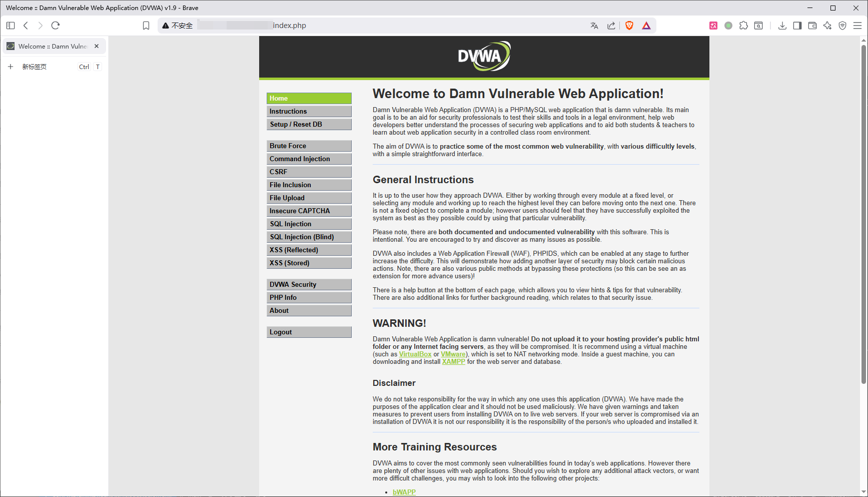Toggle the vertical tabs sidebar panel icon

(x=11, y=26)
